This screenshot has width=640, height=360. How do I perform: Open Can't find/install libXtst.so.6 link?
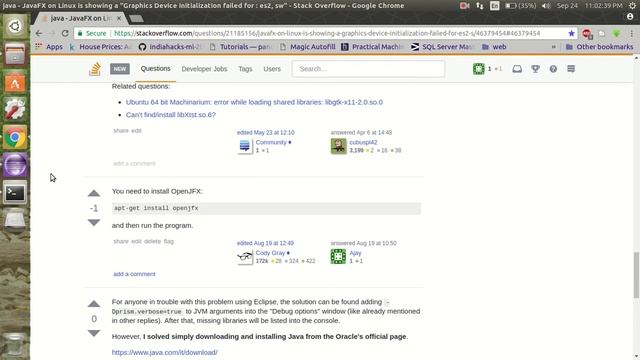171,115
